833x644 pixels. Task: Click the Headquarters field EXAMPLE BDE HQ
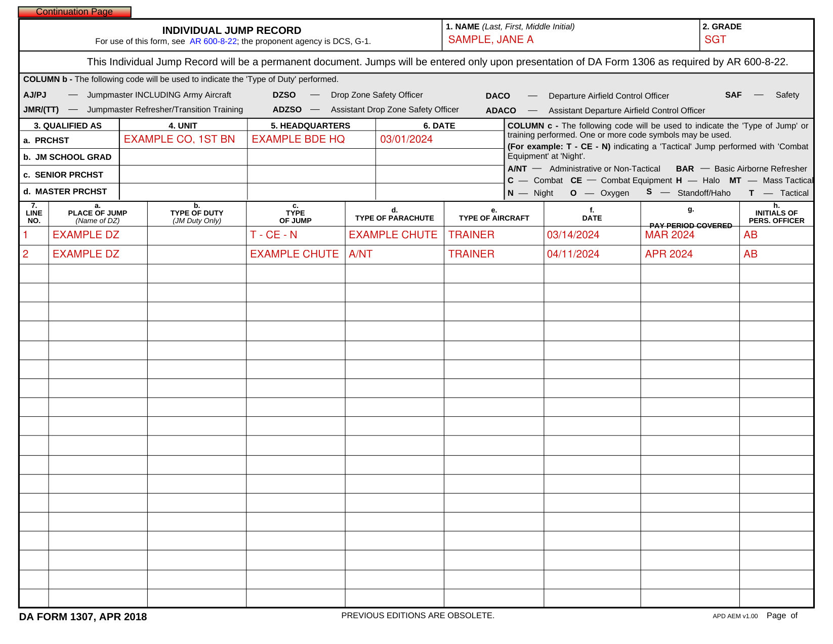click(311, 140)
